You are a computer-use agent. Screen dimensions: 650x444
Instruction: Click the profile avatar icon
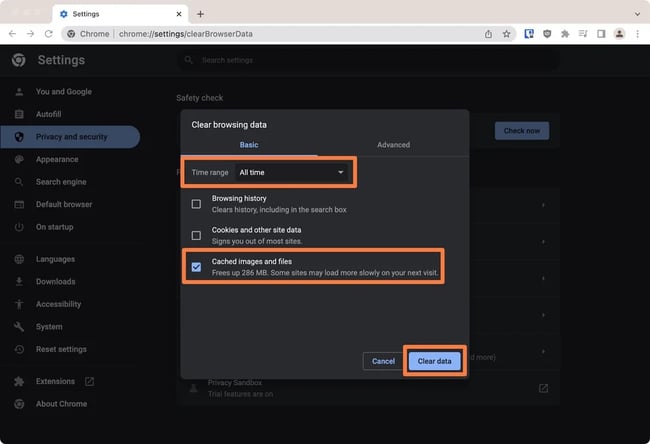pos(619,33)
